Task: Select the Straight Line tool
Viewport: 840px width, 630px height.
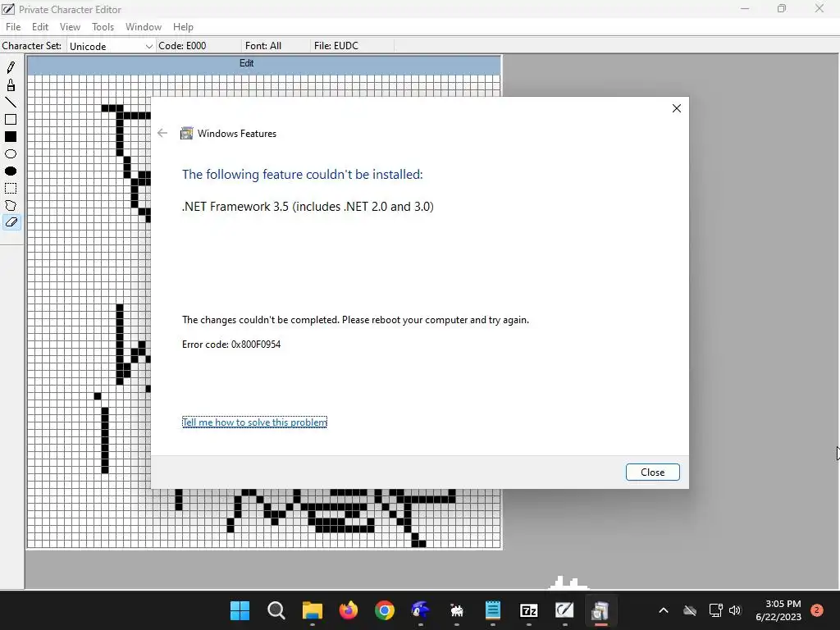Action: click(11, 103)
